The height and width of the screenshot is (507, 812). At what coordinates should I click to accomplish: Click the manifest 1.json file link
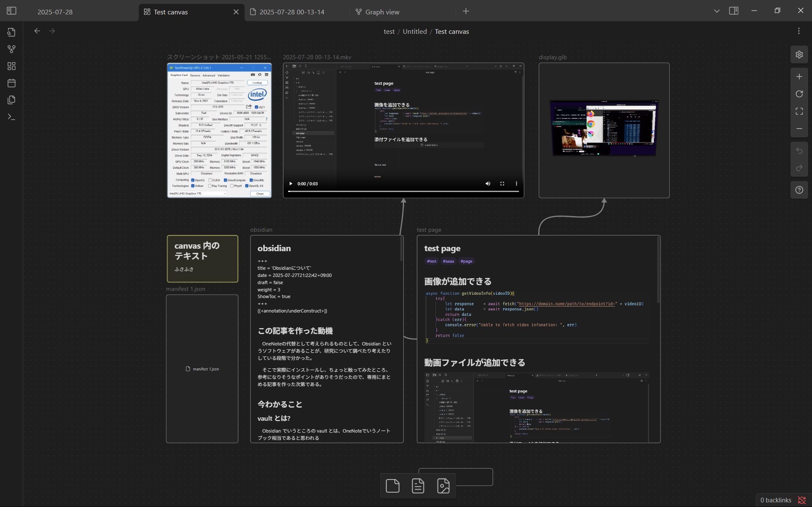pyautogui.click(x=202, y=369)
